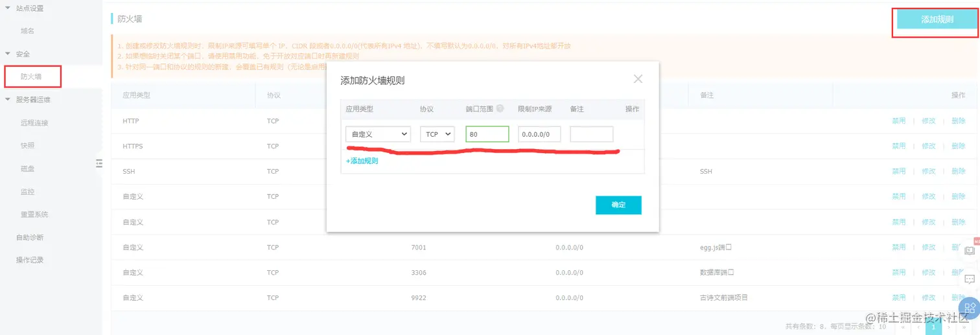Collapse the 服务器运维 section triangle
Viewport: 980px width, 335px height.
[8, 100]
